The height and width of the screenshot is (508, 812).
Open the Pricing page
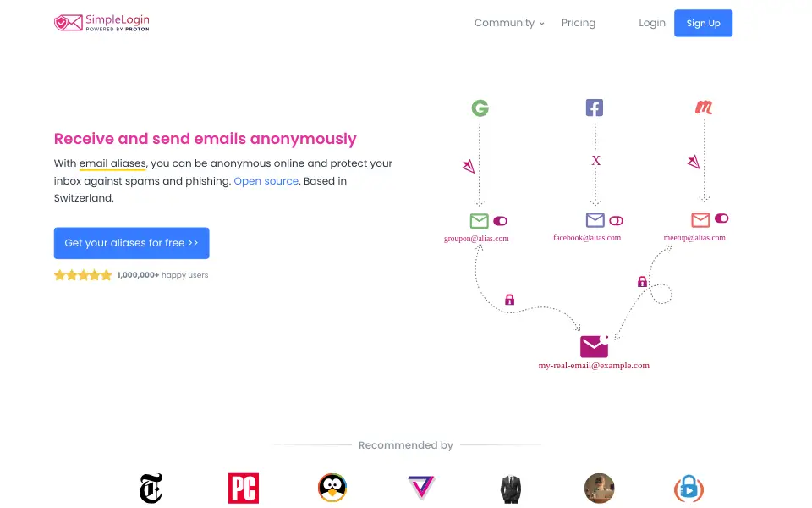coord(579,23)
